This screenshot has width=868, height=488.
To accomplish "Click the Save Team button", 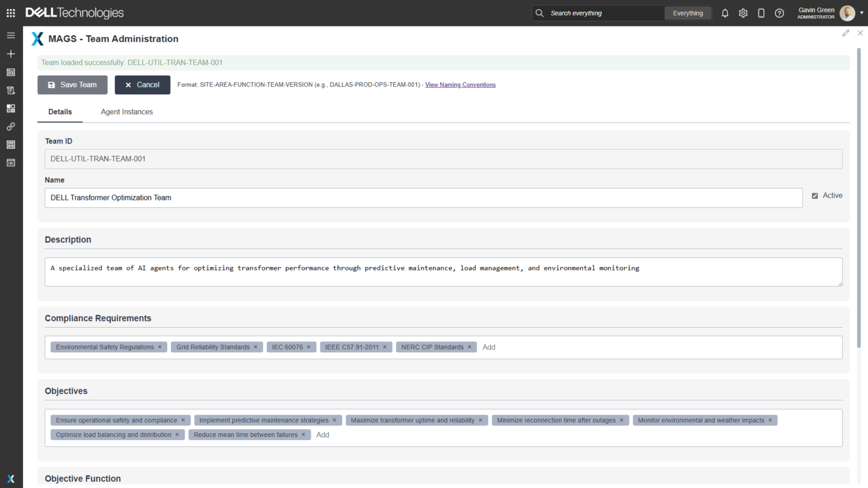I will pyautogui.click(x=72, y=85).
